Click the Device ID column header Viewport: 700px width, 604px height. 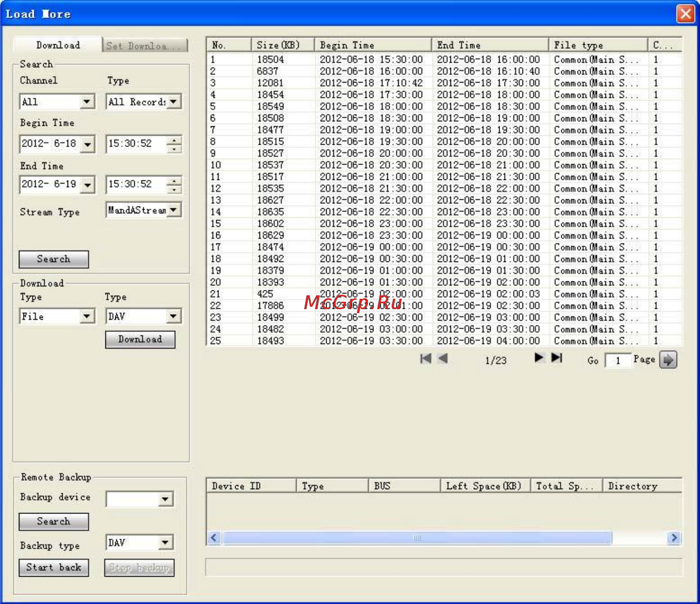252,486
